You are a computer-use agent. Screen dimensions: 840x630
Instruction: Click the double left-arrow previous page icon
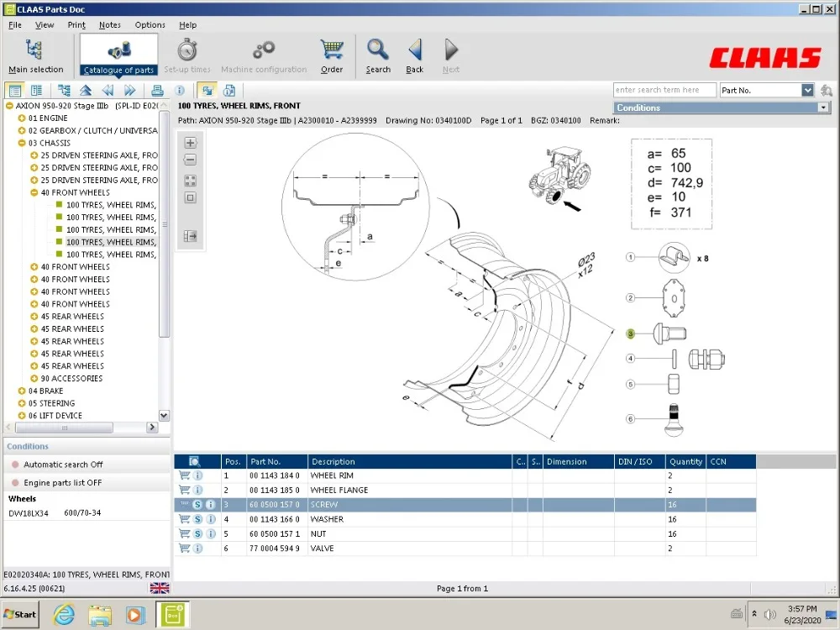108,91
